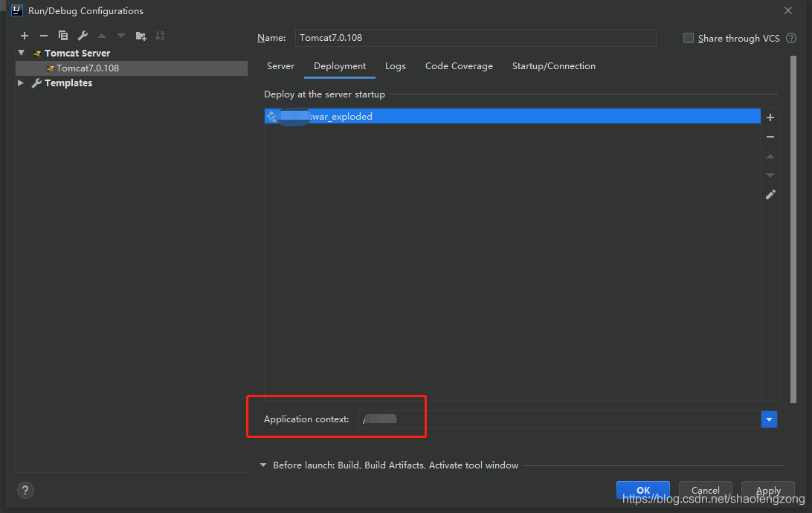812x513 pixels.
Task: Move configuration up in left toolbar
Action: pos(102,36)
